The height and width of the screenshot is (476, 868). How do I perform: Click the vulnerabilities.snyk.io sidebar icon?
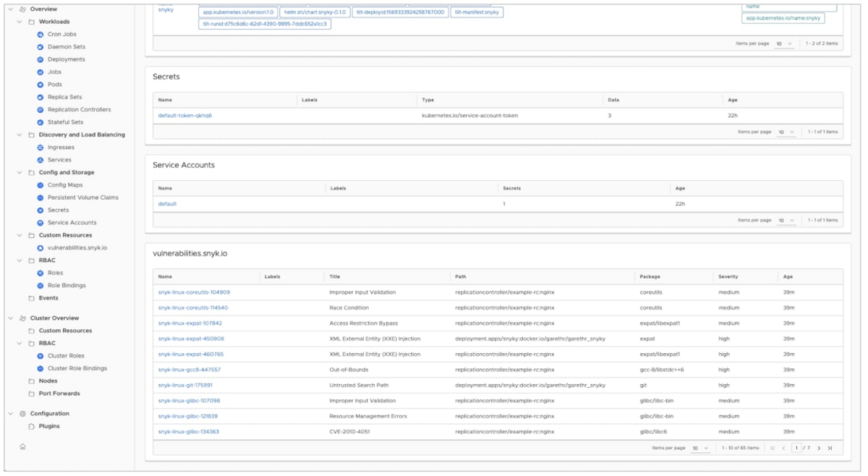(x=41, y=248)
